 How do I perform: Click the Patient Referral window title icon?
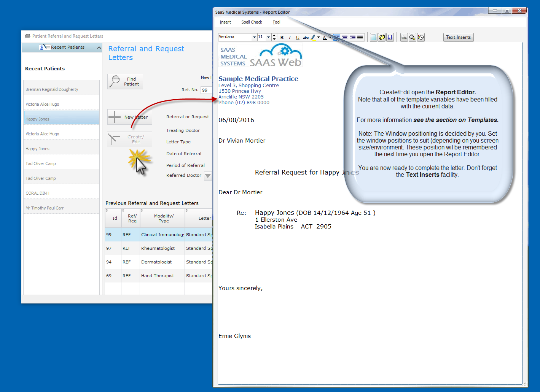pyautogui.click(x=27, y=36)
